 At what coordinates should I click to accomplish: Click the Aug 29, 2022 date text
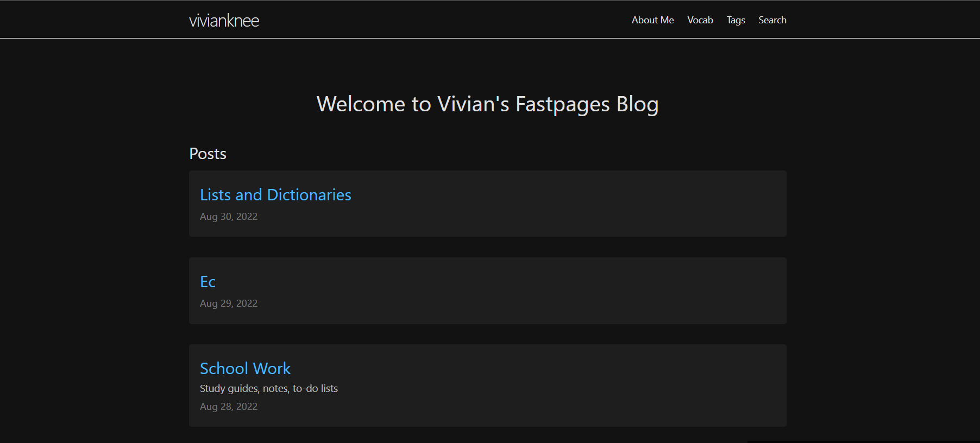tap(229, 303)
